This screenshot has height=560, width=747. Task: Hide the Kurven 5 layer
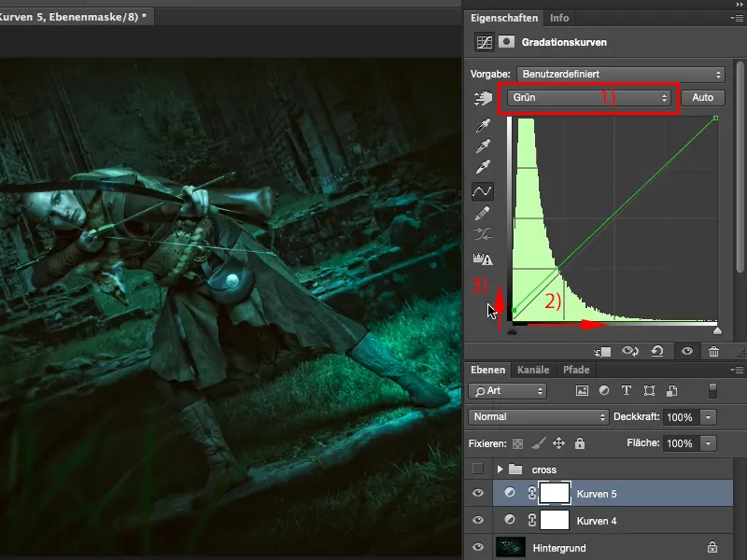478,493
